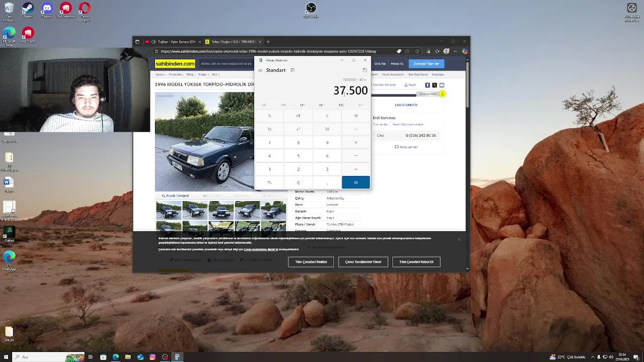Open Instagram from the taskbar
This screenshot has height=362, width=644.
[152, 357]
